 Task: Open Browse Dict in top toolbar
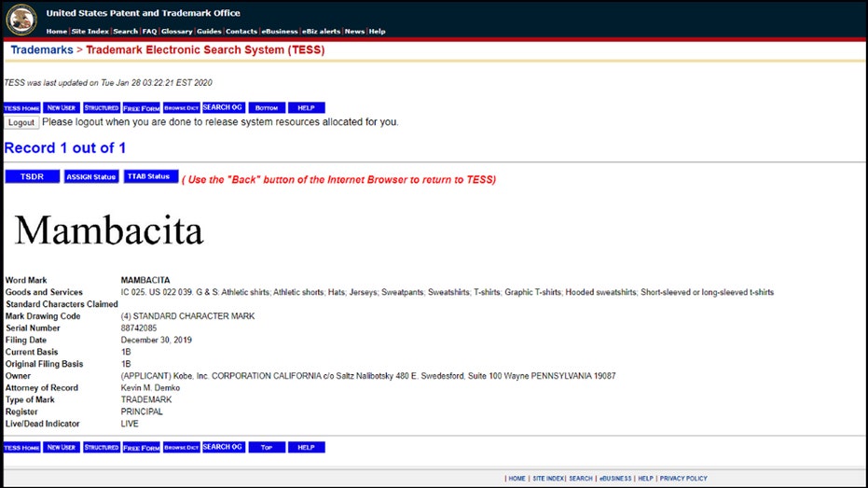coord(182,108)
